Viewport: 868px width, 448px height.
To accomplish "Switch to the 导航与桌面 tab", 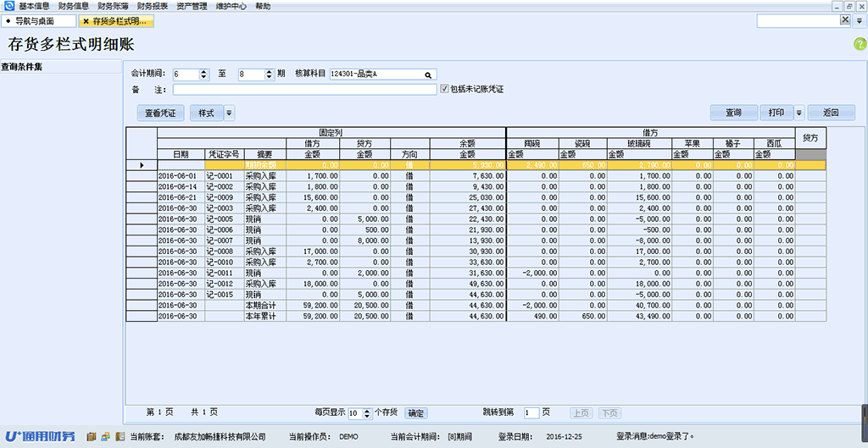I will [x=39, y=21].
